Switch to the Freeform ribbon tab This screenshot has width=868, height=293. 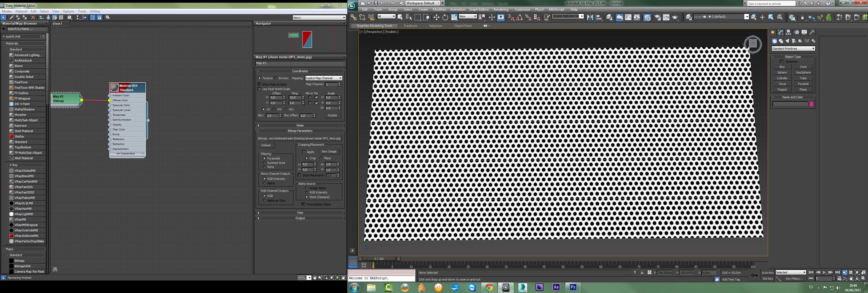(x=410, y=26)
